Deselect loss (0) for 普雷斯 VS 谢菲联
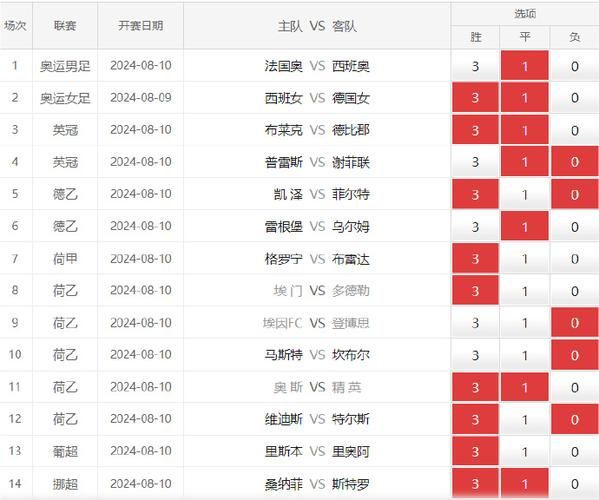This screenshot has width=599, height=500. 575,162
